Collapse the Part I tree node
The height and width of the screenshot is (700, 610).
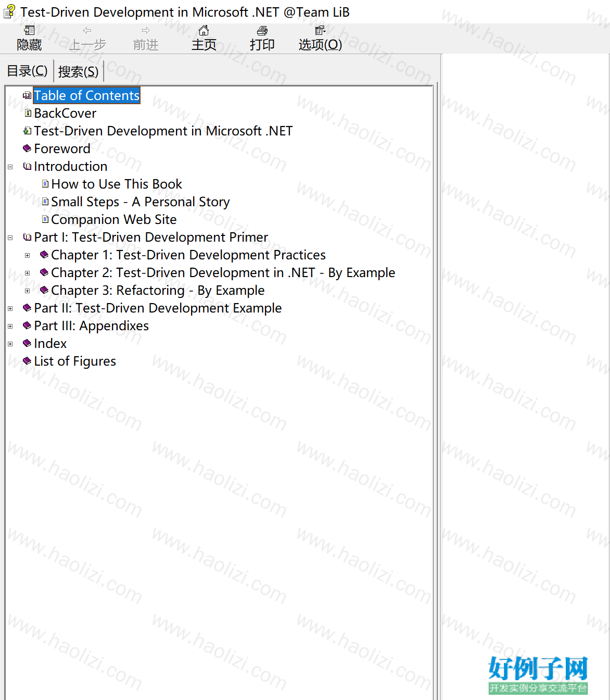[x=10, y=238]
